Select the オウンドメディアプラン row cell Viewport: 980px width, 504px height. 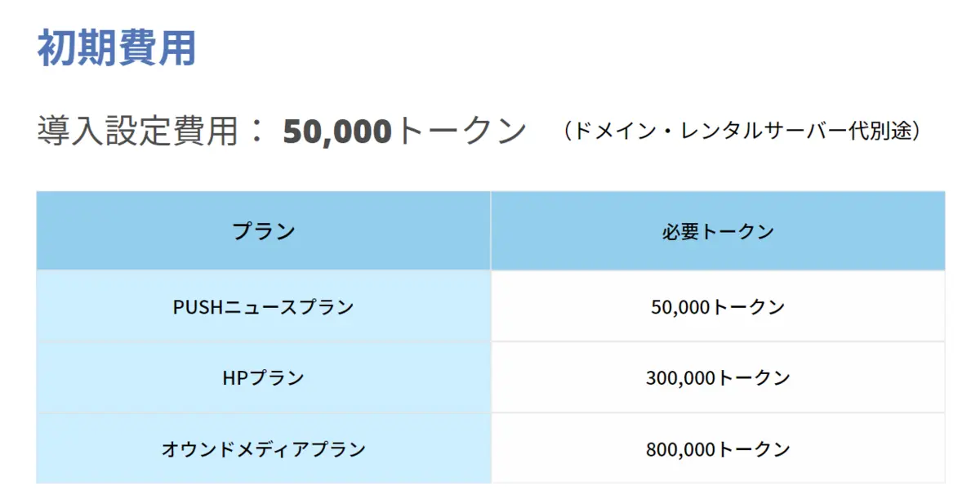264,448
